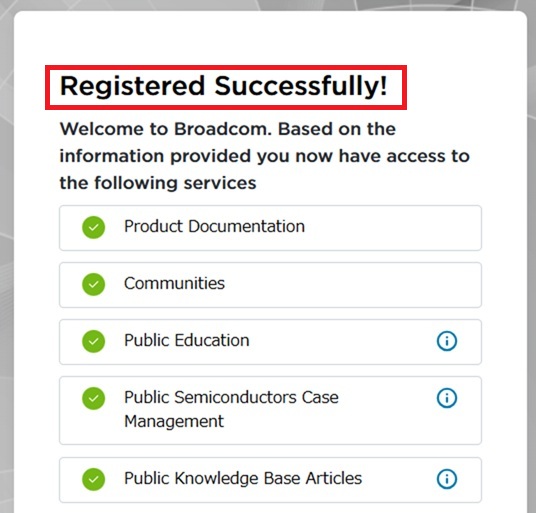Viewport: 536px width, 513px height.
Task: Click the green checkmark for Product Documentation
Action: coord(93,227)
